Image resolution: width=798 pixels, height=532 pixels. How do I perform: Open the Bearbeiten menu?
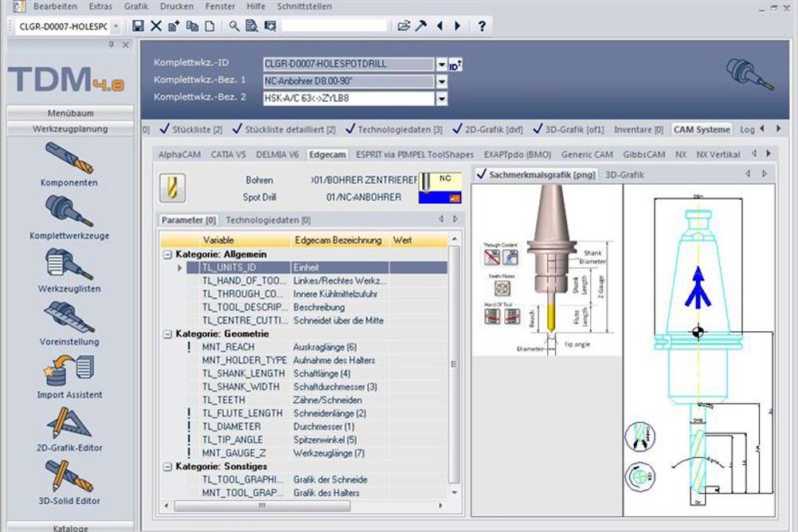click(x=56, y=6)
